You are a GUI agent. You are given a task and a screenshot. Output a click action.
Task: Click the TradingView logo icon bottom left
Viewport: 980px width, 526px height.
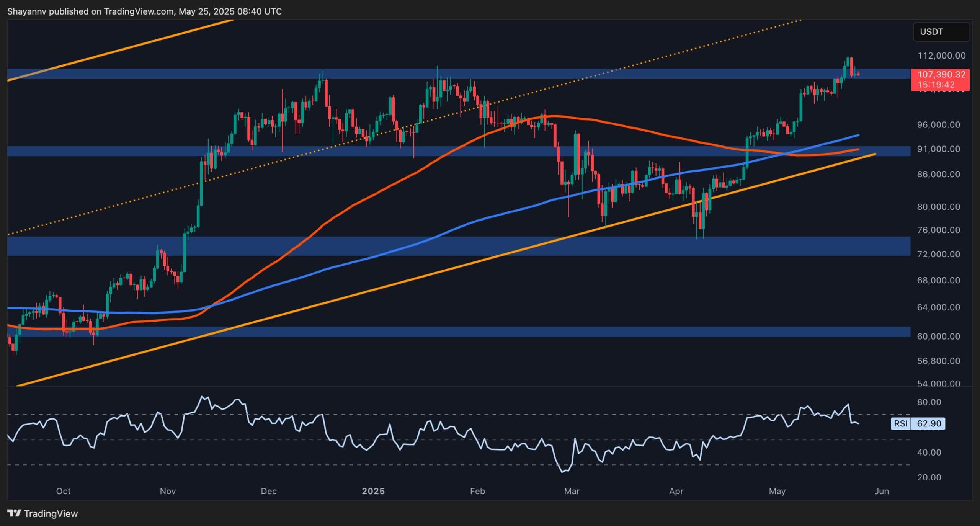pyautogui.click(x=15, y=513)
